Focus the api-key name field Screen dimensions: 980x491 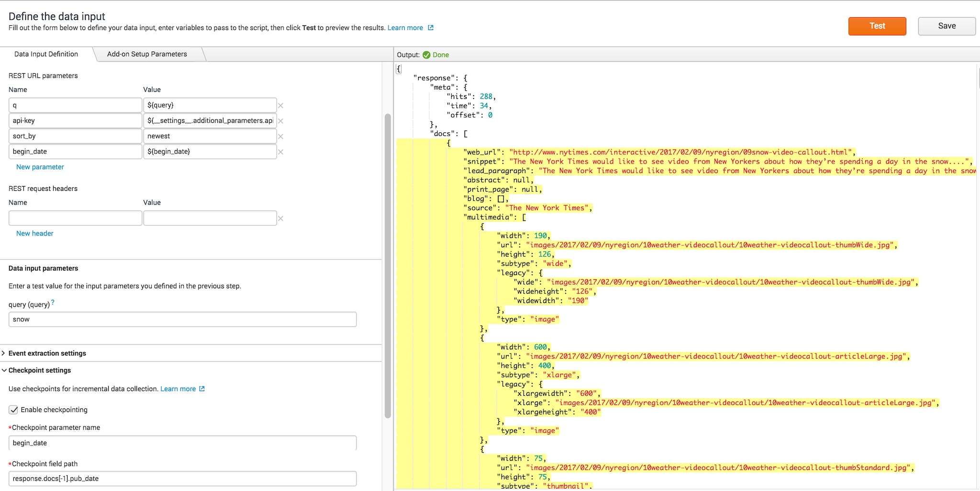75,120
